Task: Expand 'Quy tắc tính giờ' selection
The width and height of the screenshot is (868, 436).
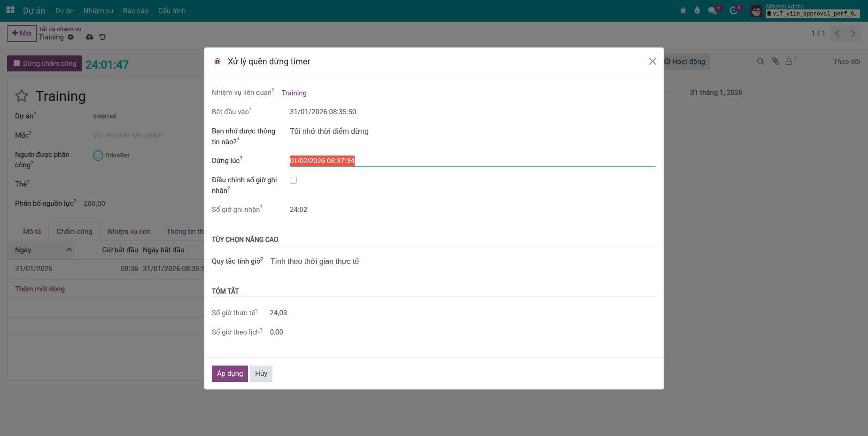Action: 462,262
